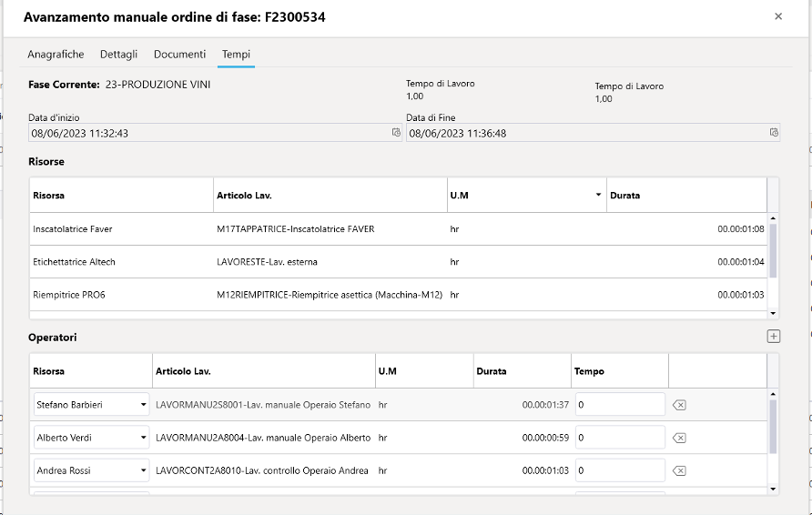Viewport: 812px width, 515px height.
Task: Click the Data di Fine date field
Action: pos(583,133)
